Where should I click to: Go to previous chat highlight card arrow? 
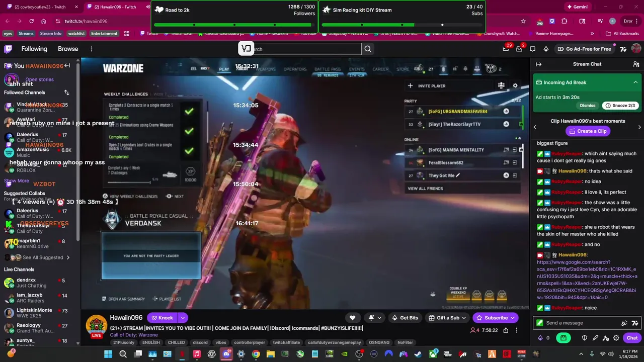point(535,127)
